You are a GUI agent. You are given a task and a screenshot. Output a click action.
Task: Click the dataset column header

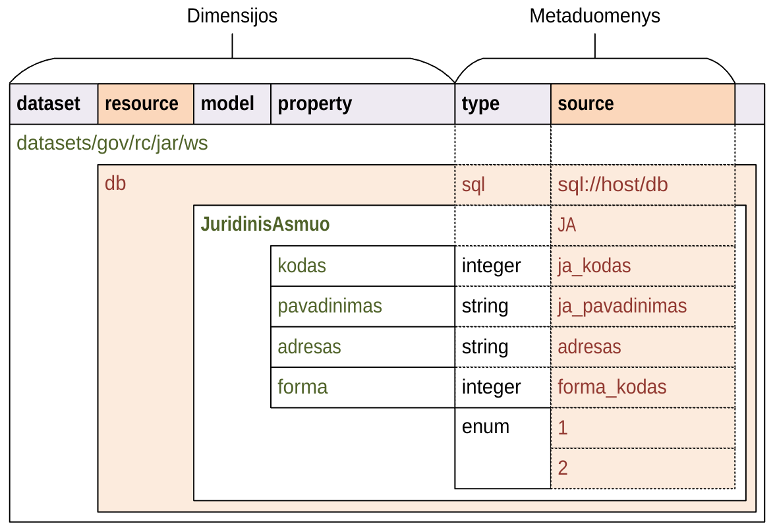pos(48,104)
